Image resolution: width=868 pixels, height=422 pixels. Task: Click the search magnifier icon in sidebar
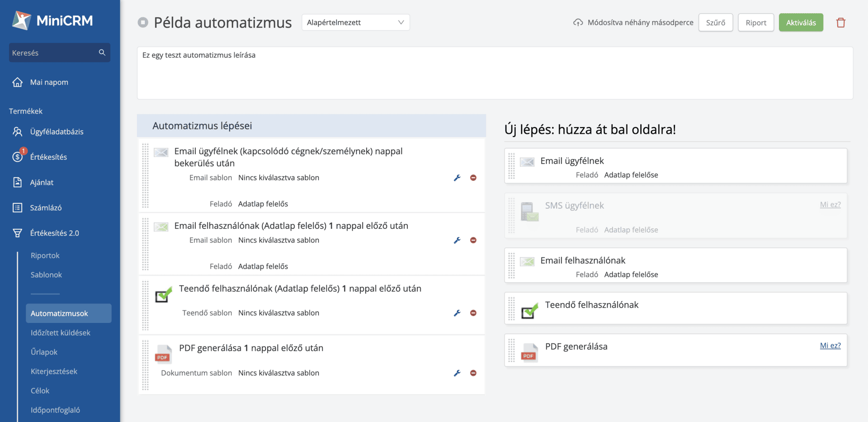102,52
